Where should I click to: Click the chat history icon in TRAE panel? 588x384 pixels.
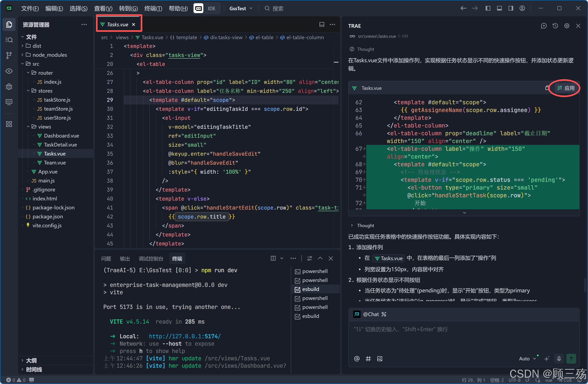(x=555, y=26)
